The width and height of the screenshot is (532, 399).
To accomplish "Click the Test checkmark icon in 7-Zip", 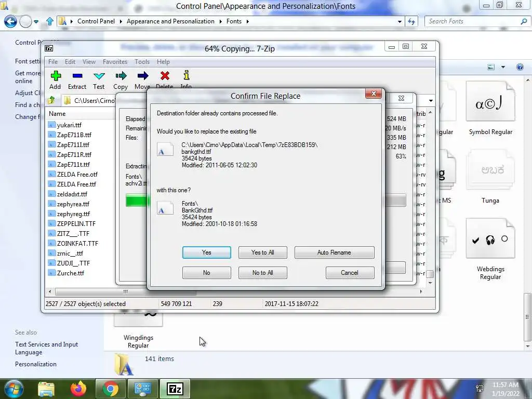I will tap(99, 76).
